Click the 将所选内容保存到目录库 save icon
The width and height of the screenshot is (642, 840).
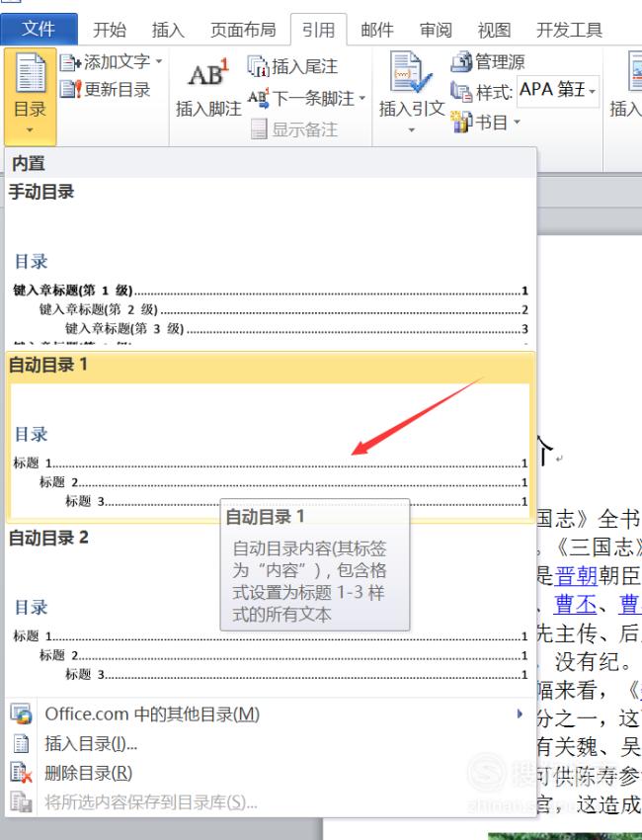click(22, 802)
